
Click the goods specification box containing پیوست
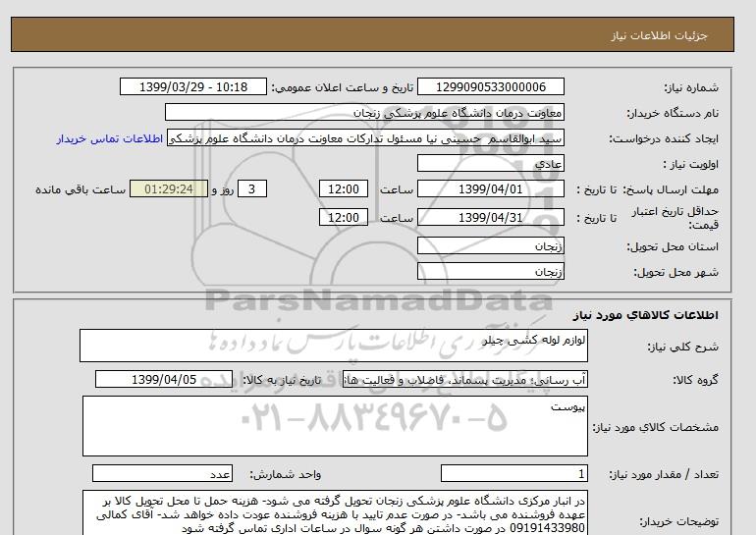(335, 426)
